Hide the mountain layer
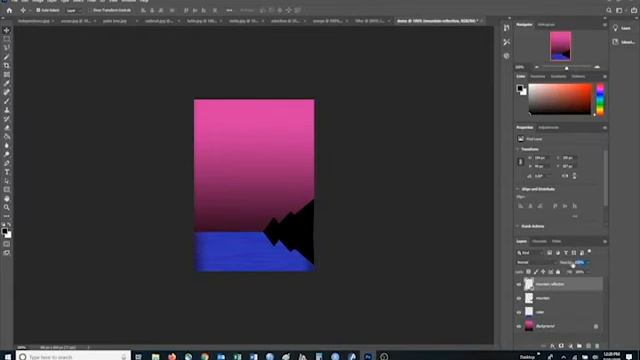 (x=519, y=298)
